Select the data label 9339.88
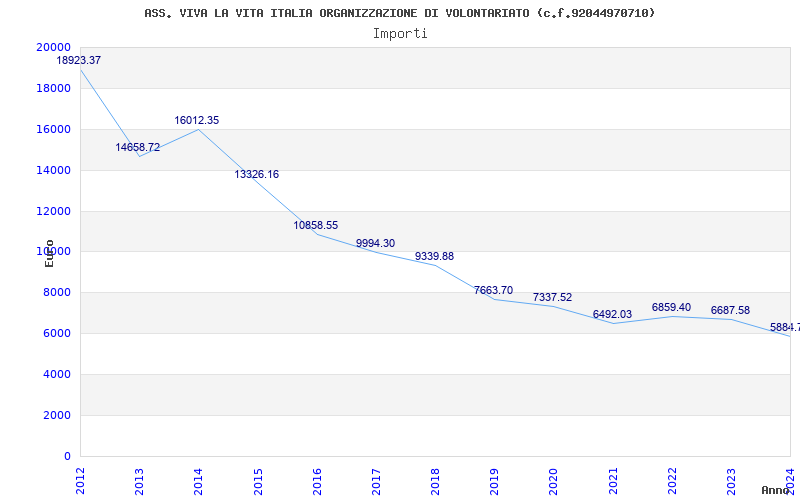 pos(434,256)
